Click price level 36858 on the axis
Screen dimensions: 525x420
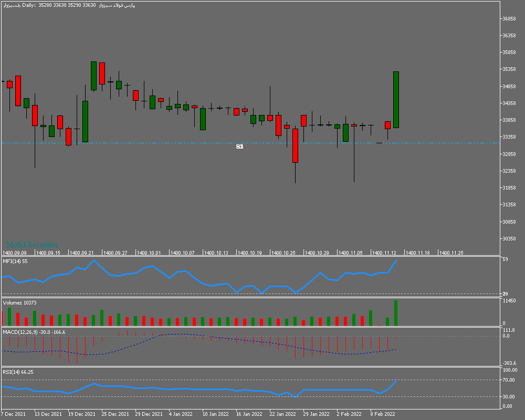(509, 19)
